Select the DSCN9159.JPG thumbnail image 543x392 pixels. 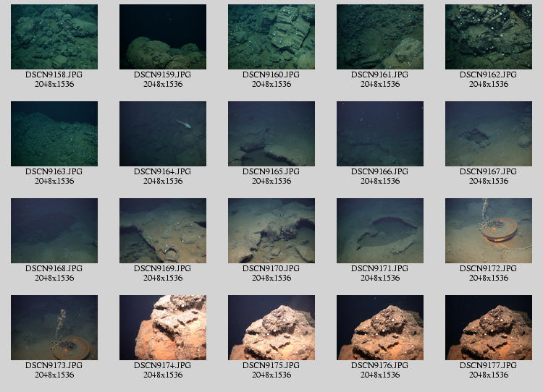click(163, 37)
